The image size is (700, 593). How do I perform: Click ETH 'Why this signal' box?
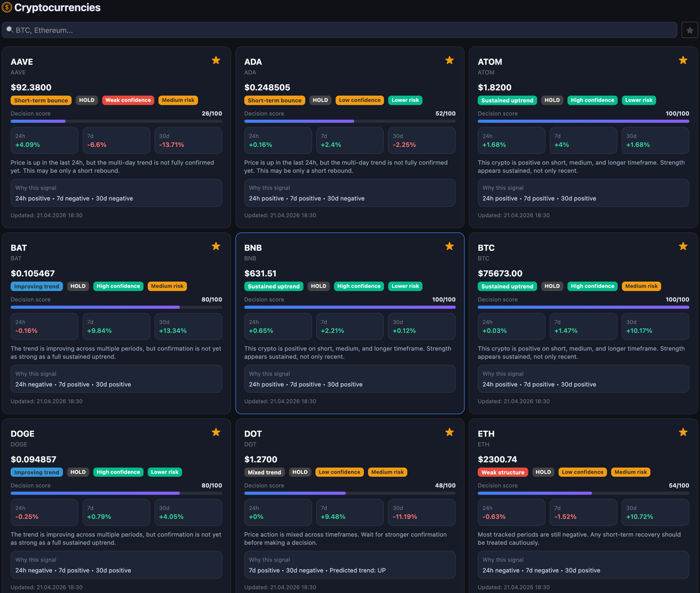coord(583,565)
